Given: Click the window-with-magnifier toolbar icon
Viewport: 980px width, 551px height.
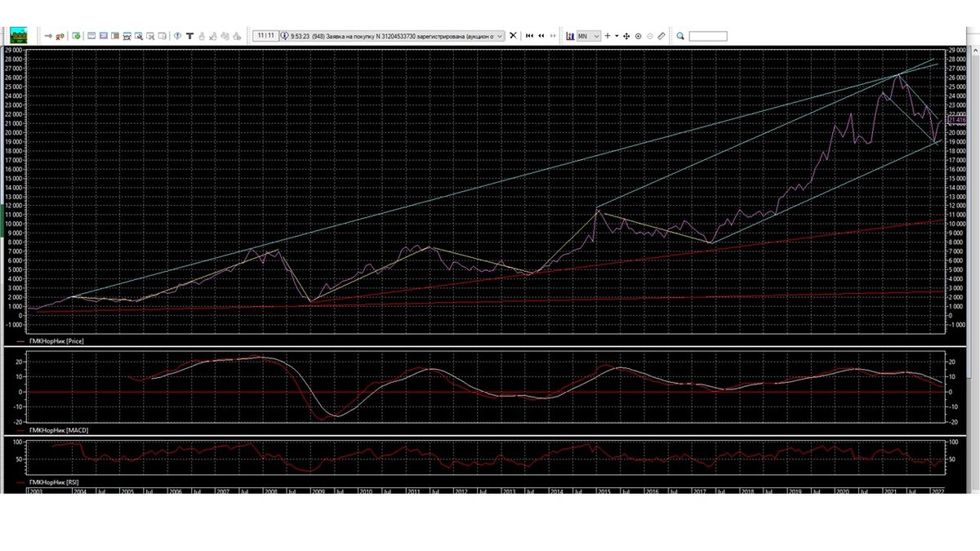Looking at the screenshot, I should point(140,36).
